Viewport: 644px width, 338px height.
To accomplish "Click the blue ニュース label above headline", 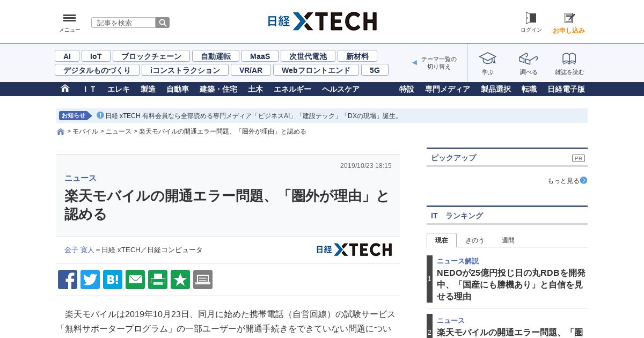I will point(80,178).
